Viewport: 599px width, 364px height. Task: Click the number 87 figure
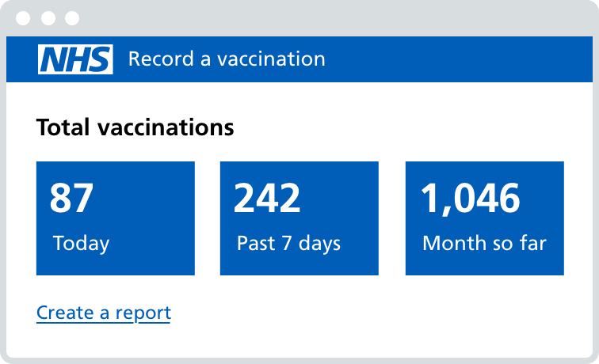coord(72,198)
